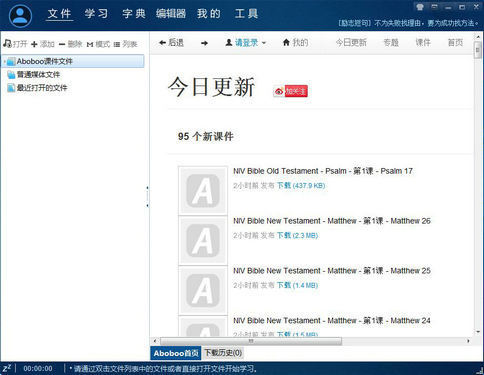The width and height of the screenshot is (484, 375).
Task: Click the Weibo 加关注 follow button
Action: (290, 91)
